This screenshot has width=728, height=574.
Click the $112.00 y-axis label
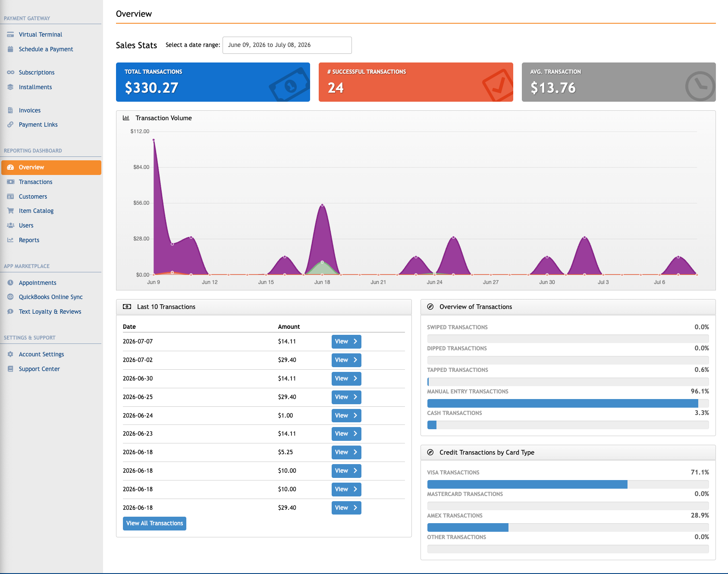pos(140,131)
